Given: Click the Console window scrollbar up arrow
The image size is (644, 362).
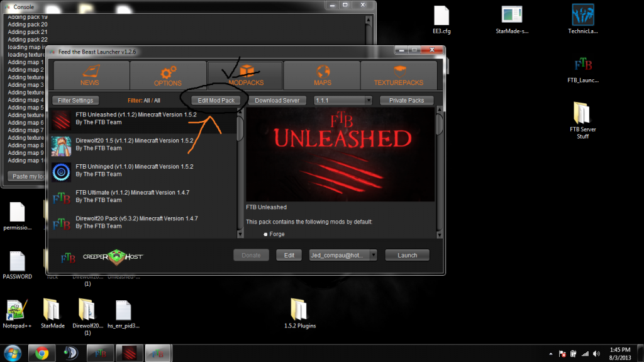Looking at the screenshot, I should (x=369, y=20).
